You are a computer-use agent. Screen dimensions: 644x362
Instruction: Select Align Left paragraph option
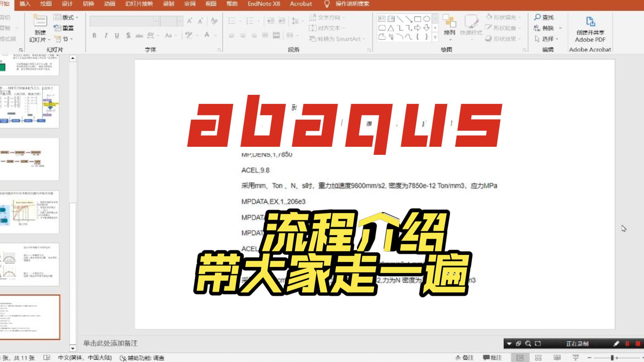[x=231, y=35]
